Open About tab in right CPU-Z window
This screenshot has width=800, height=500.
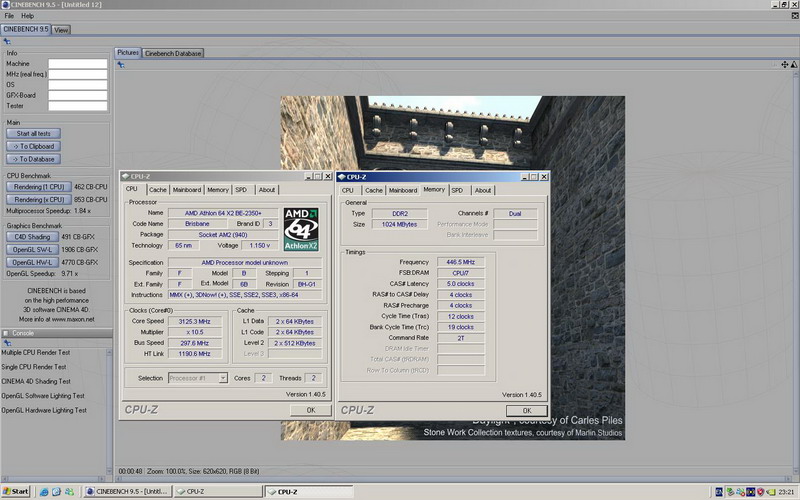pos(483,190)
